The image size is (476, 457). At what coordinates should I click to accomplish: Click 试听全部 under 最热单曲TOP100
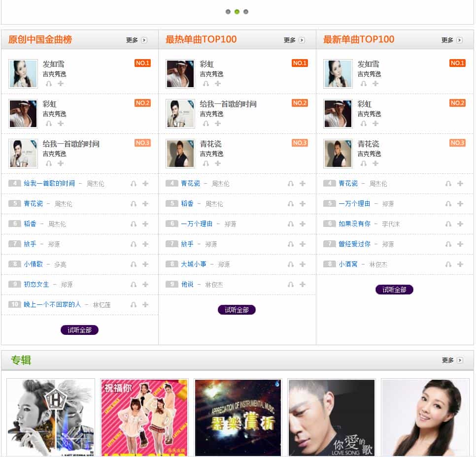[x=237, y=310]
